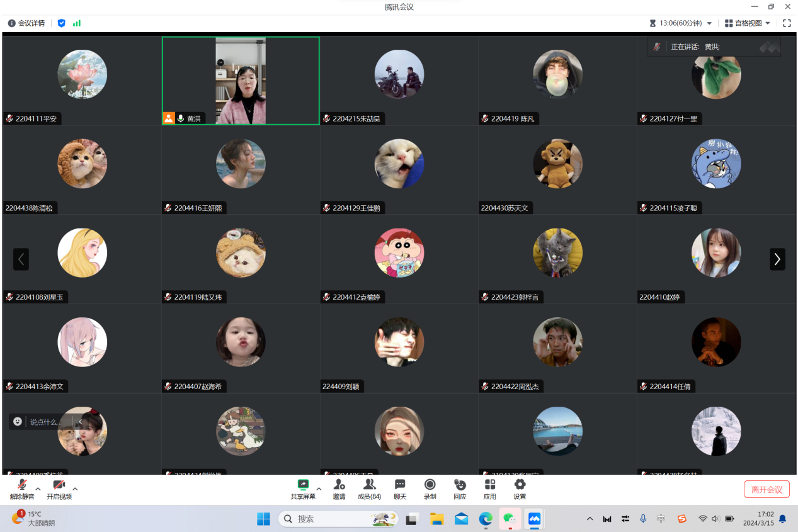Viewport: 798px width, 532px height.
Task: Expand the audio options arrow beside 解除静音
Action: click(38, 489)
